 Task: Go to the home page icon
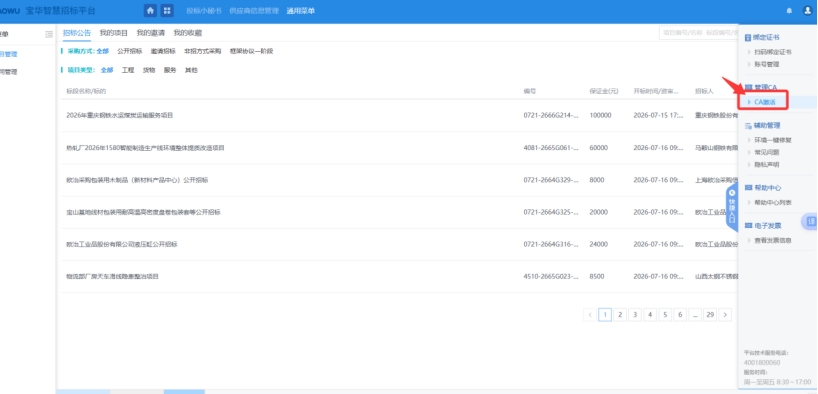(150, 10)
